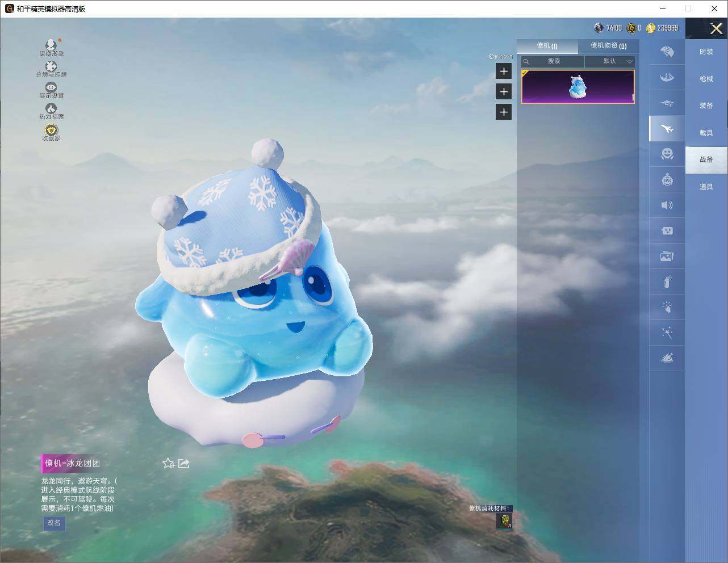Share the wingman with the share icon
Viewport: 728px width, 563px height.
pos(183,464)
